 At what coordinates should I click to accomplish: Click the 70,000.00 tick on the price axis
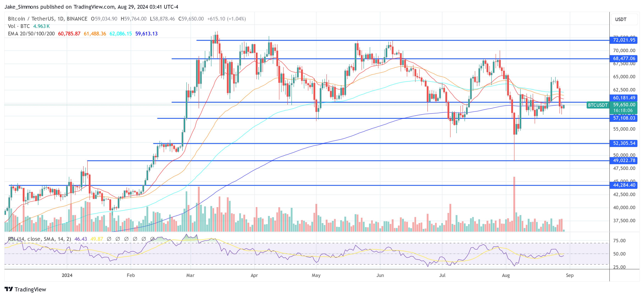pos(624,51)
